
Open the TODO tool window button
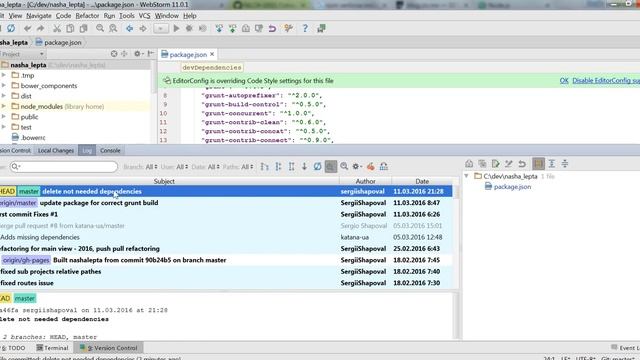[x=13, y=348]
